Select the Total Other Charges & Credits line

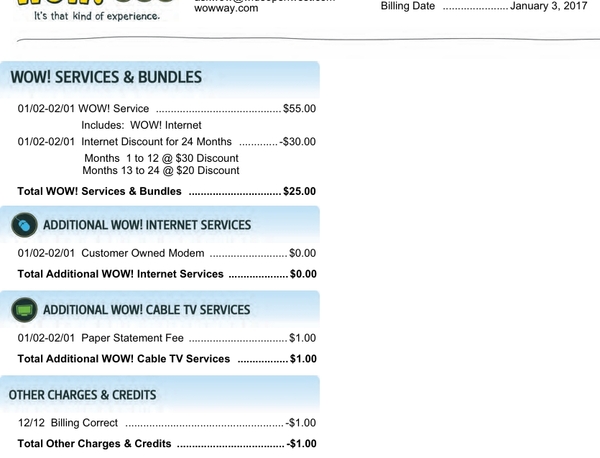(x=167, y=443)
